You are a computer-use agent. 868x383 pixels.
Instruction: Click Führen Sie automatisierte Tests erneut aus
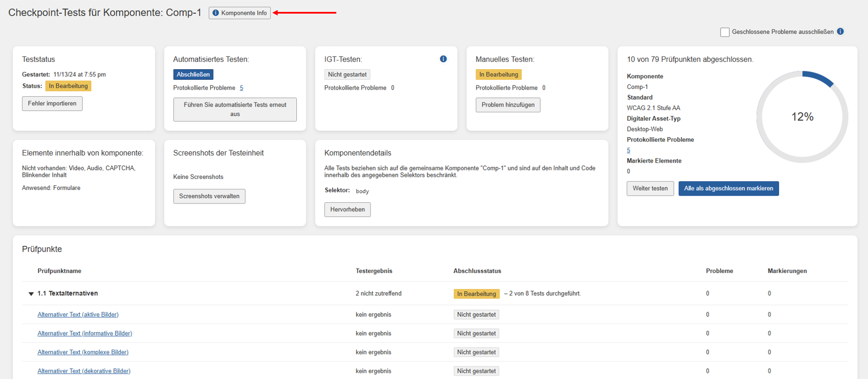(235, 109)
